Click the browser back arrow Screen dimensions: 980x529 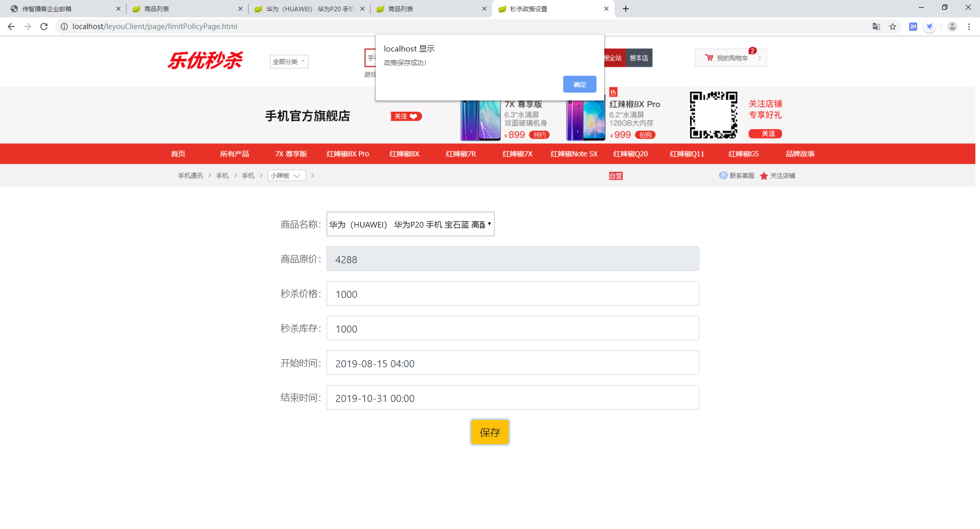point(11,27)
